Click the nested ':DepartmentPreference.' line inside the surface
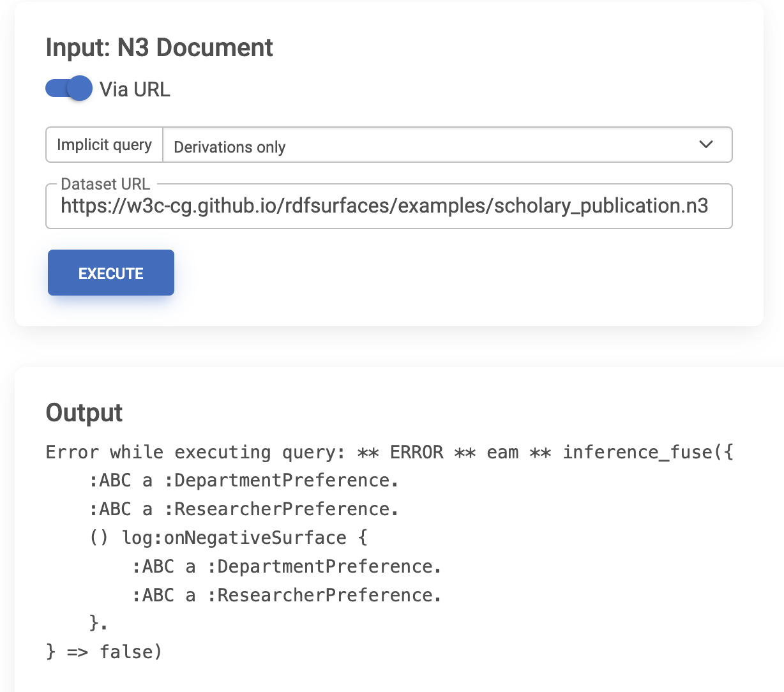784x692 pixels. (x=287, y=567)
